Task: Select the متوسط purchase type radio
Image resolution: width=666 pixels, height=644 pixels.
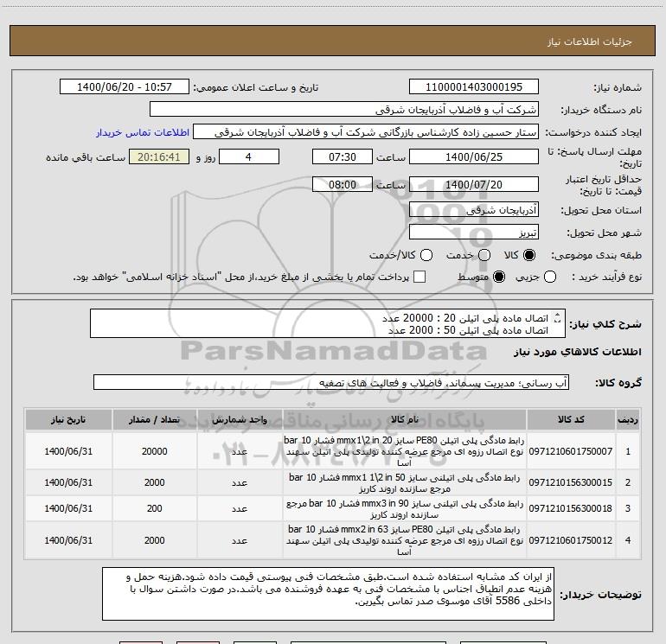Action: point(499,277)
